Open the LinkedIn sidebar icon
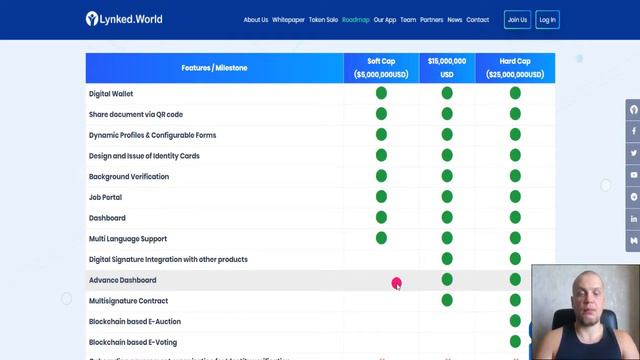This screenshot has height=360, width=640. point(633,219)
